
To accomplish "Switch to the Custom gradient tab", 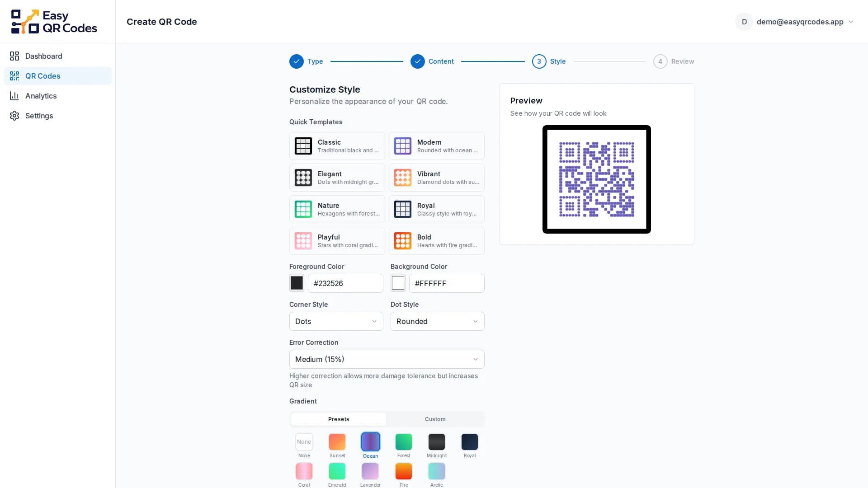I will [435, 419].
